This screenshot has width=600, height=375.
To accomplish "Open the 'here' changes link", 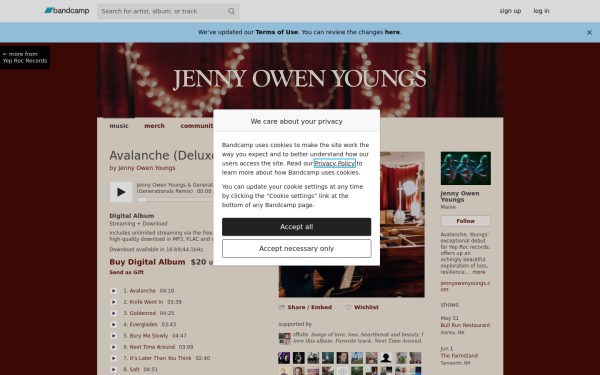I will point(392,32).
